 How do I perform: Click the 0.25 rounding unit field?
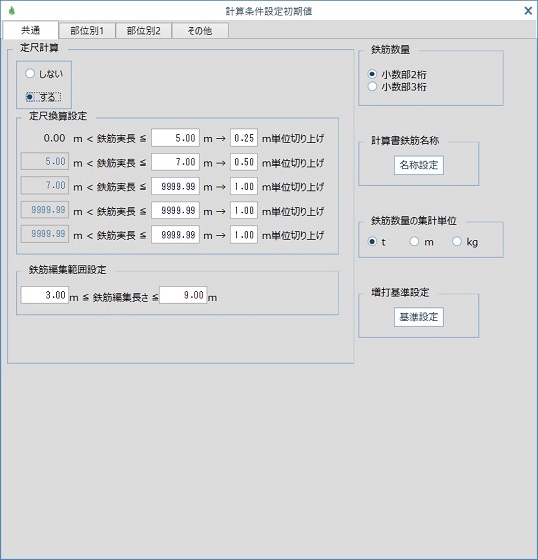244,138
